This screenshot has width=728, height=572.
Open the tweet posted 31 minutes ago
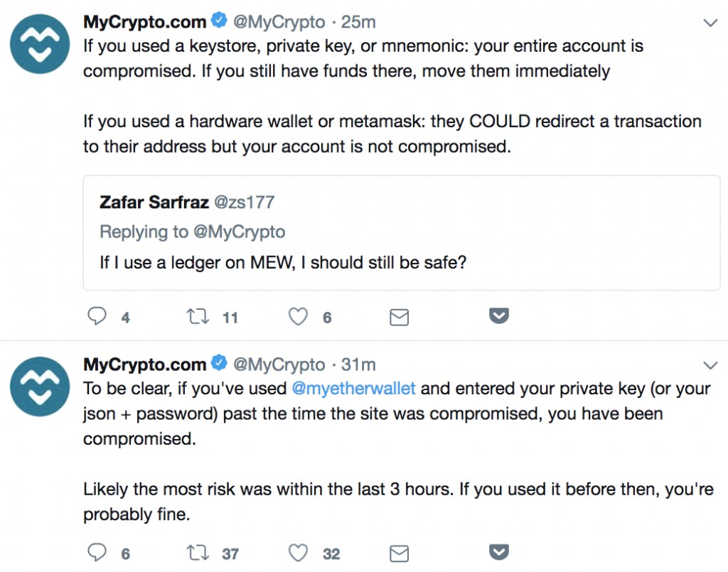coord(358,364)
